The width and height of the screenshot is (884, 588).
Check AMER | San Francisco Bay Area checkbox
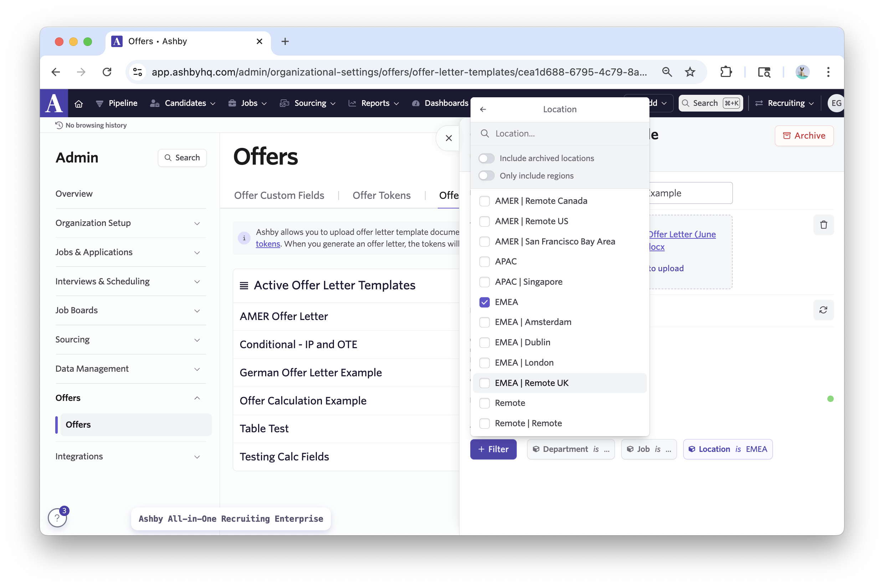pos(484,242)
